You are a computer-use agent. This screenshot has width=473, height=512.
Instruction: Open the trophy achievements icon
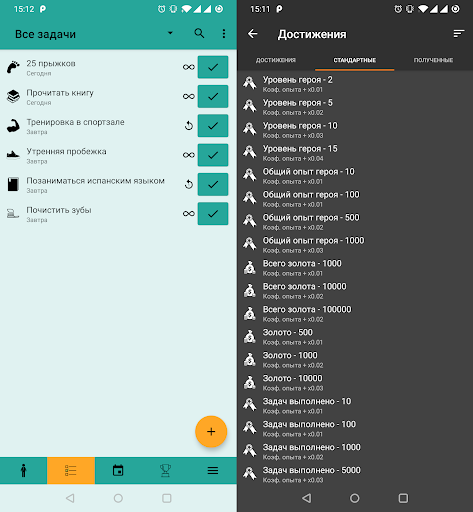pyautogui.click(x=165, y=470)
